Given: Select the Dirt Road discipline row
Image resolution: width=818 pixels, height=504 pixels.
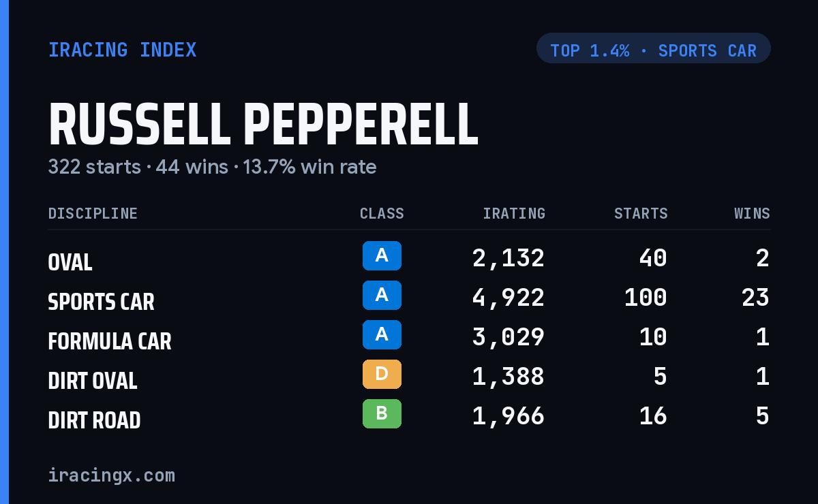Looking at the screenshot, I should click(409, 416).
